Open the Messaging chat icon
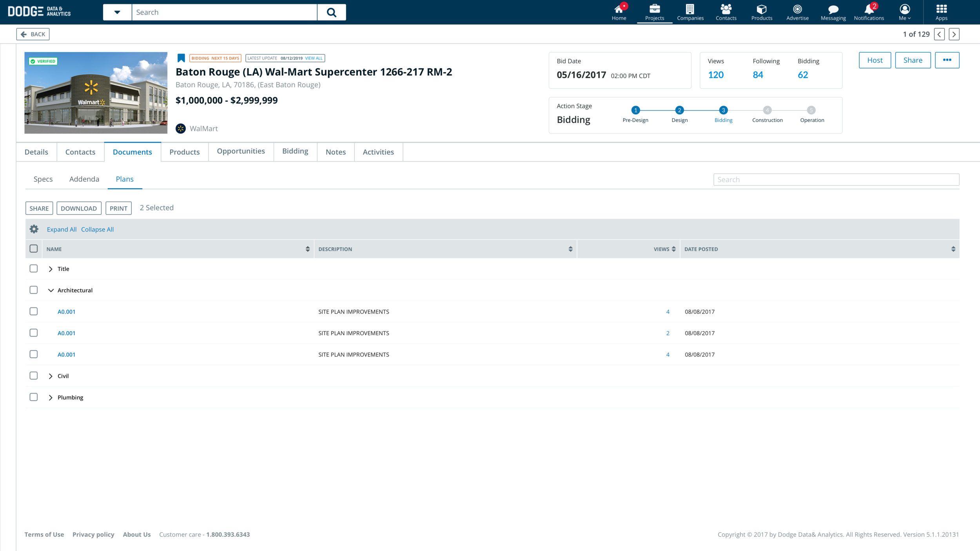This screenshot has width=980, height=551. coord(833,9)
